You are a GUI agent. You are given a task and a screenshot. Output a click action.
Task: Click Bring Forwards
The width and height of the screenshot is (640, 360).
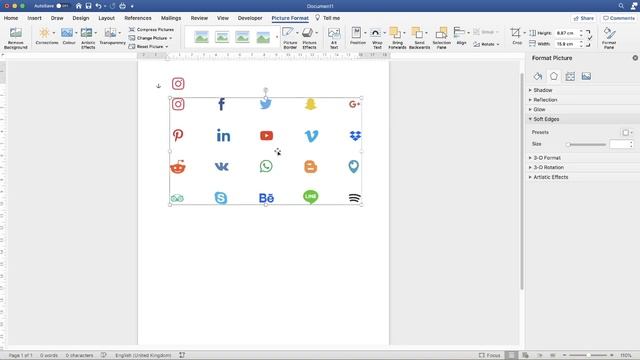click(397, 38)
